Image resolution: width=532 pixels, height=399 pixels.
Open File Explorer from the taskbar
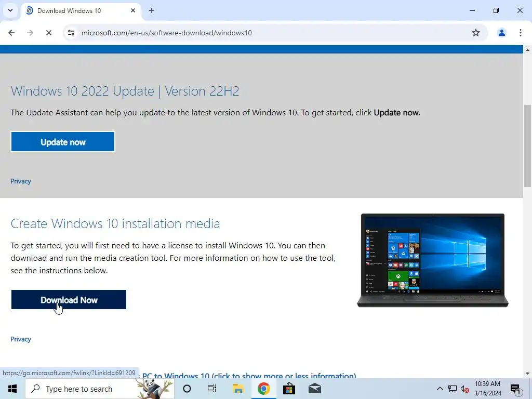(x=238, y=389)
